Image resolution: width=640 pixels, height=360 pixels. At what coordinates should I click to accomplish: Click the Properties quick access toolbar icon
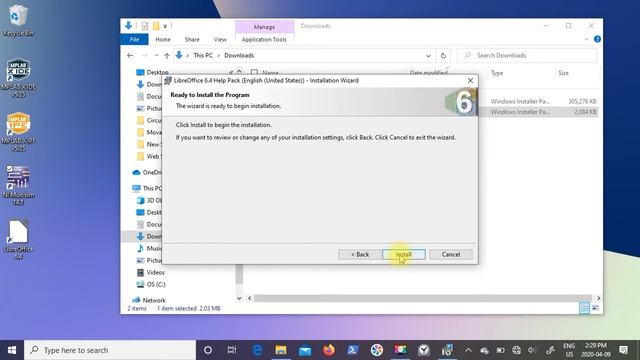(144, 26)
